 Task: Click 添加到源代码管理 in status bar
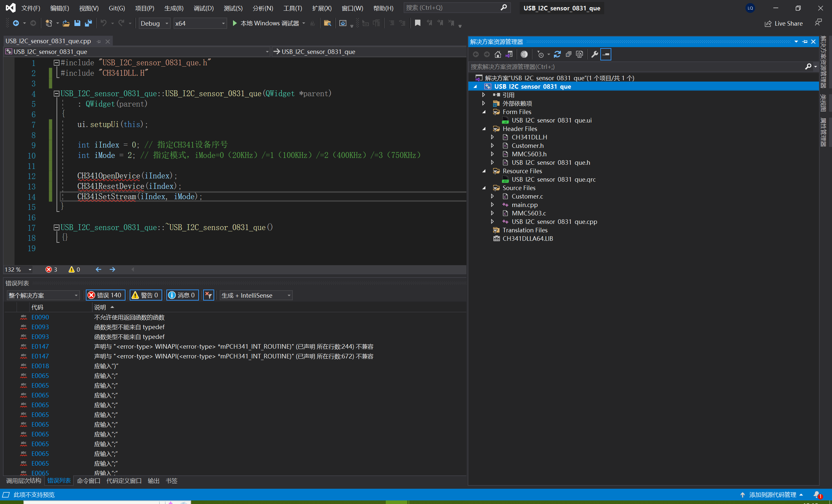point(773,495)
